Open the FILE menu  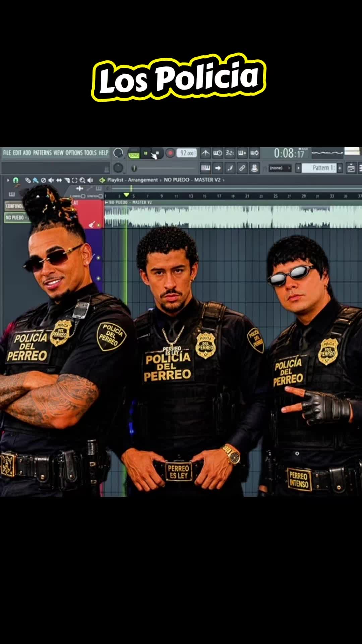(7, 153)
